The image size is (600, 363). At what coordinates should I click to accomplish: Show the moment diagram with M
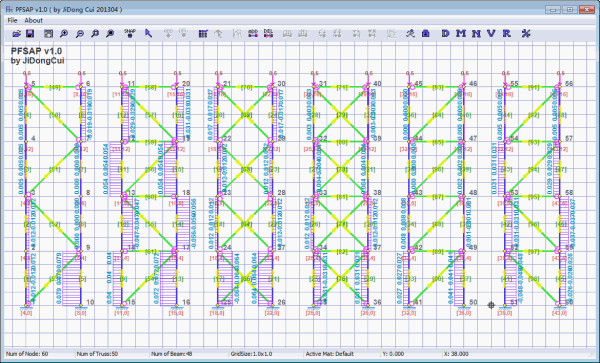461,34
